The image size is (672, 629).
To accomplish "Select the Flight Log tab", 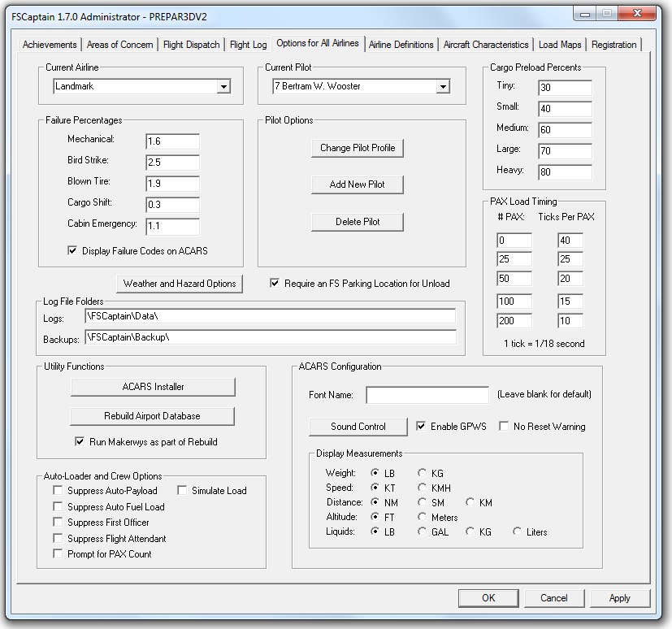I will tap(248, 45).
